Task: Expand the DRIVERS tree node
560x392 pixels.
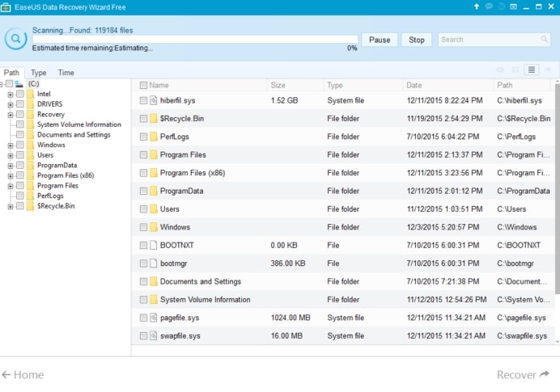Action: coord(11,104)
